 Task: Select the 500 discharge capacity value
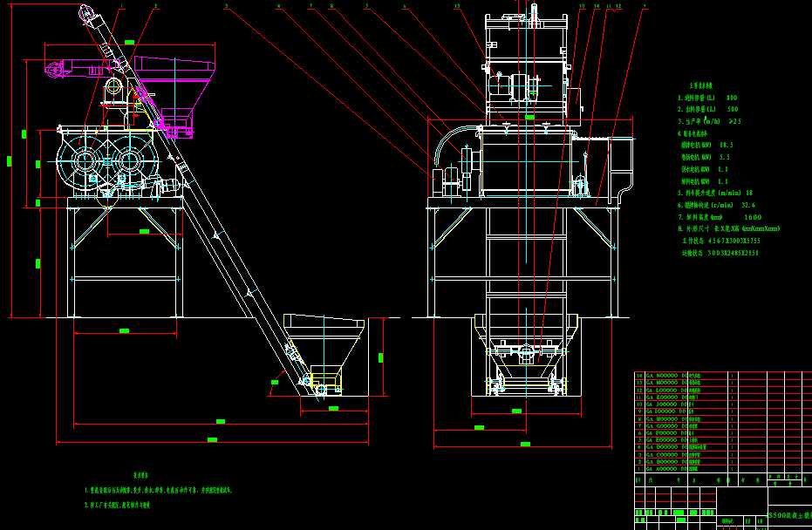[x=733, y=109]
